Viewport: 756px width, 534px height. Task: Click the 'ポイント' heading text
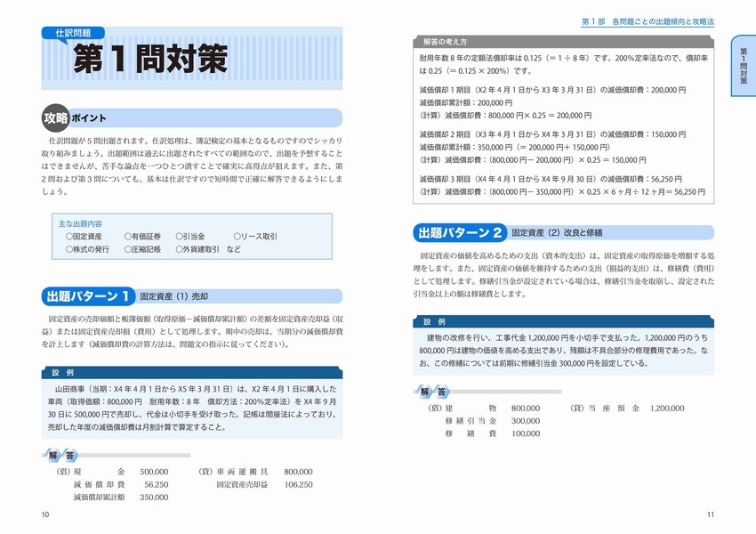tap(89, 118)
